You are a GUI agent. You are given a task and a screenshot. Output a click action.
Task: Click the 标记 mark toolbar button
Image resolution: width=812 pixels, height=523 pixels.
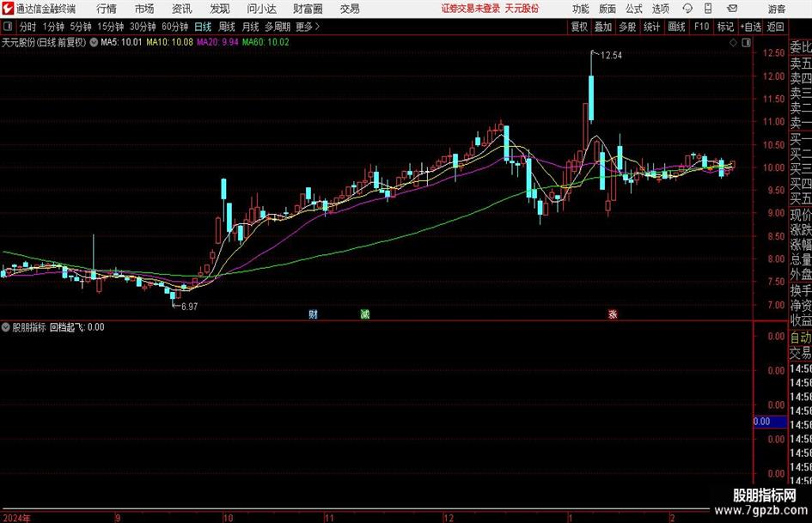tap(725, 27)
